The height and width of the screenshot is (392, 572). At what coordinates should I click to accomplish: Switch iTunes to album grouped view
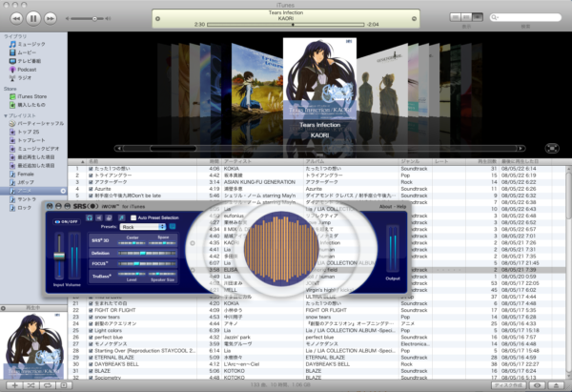tap(466, 17)
